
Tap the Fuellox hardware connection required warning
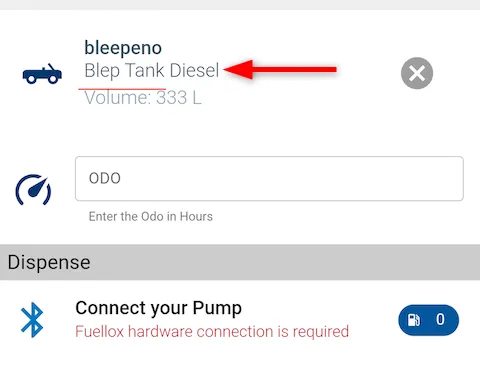[212, 332]
